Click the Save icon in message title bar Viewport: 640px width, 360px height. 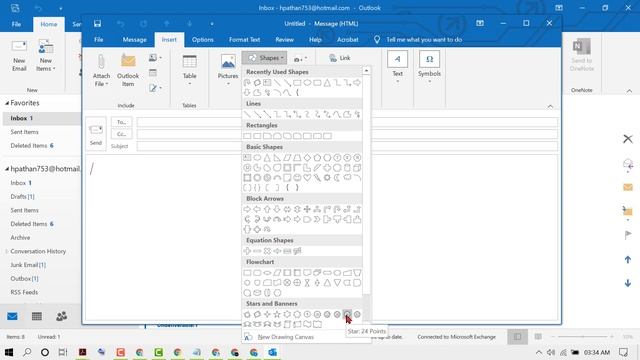click(97, 24)
